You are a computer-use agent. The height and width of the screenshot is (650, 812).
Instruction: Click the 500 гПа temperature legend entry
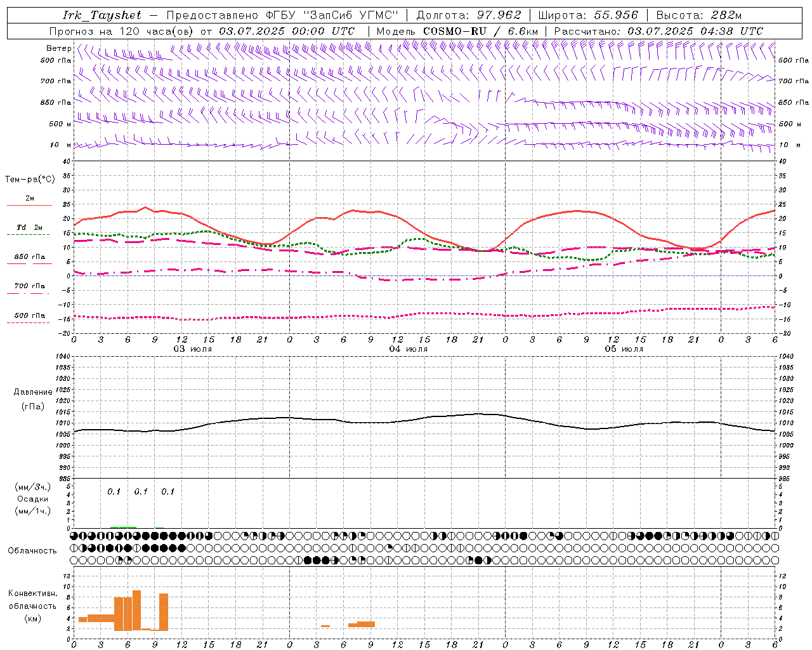[x=30, y=315]
